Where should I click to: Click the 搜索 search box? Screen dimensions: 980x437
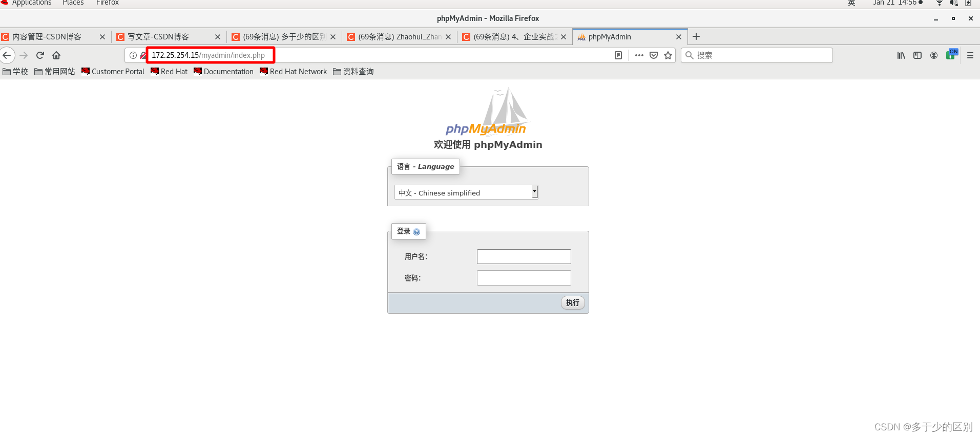757,55
